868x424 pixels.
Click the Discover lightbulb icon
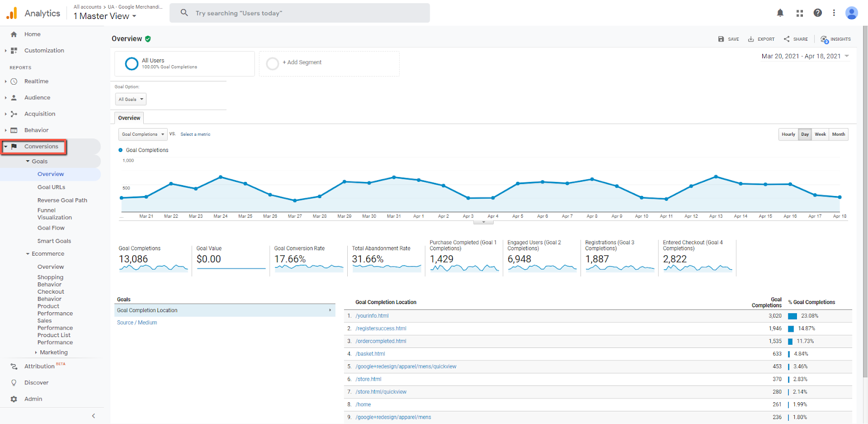(x=14, y=383)
